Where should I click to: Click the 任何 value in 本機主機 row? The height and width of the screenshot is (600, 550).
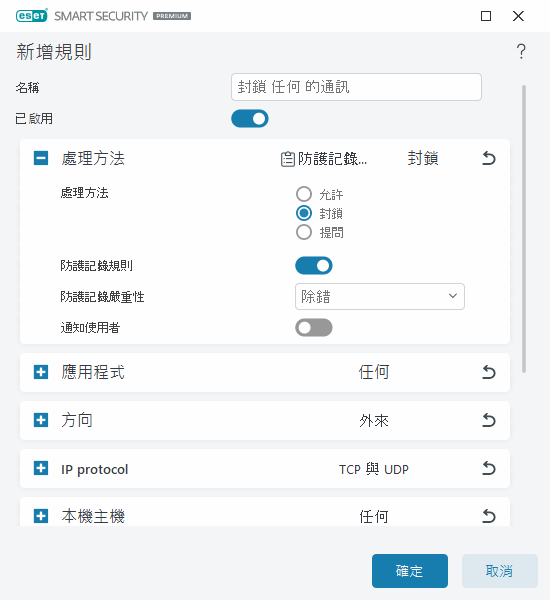pos(374,517)
